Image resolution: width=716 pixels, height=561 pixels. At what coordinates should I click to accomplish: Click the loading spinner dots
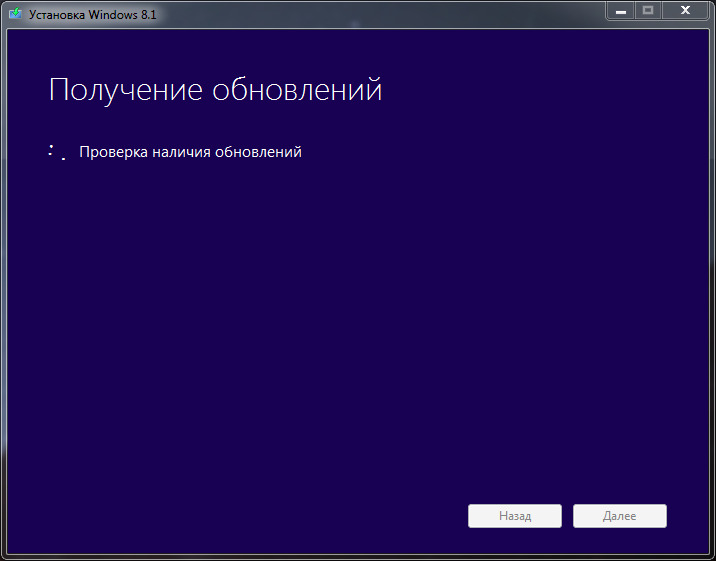click(x=56, y=152)
